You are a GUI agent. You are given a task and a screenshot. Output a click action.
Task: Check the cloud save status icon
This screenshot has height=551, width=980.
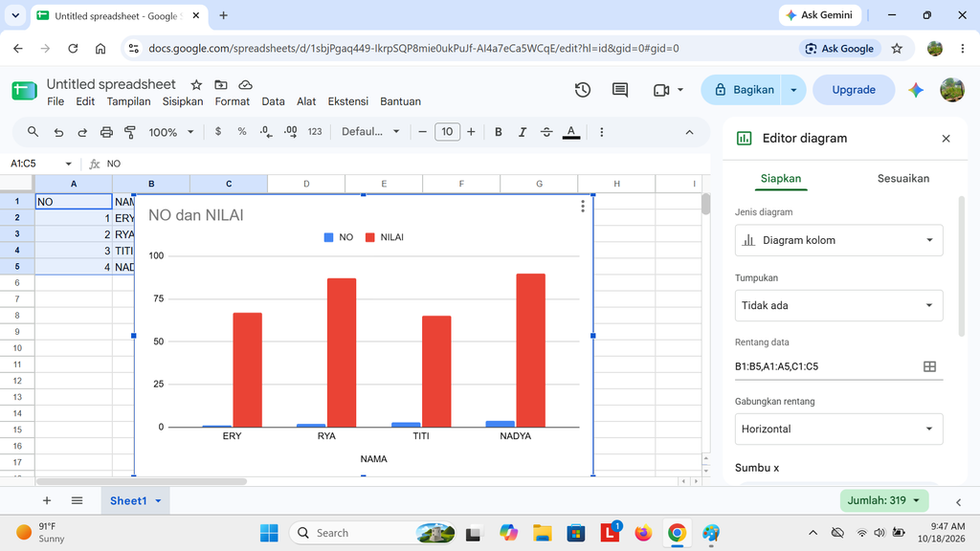246,84
